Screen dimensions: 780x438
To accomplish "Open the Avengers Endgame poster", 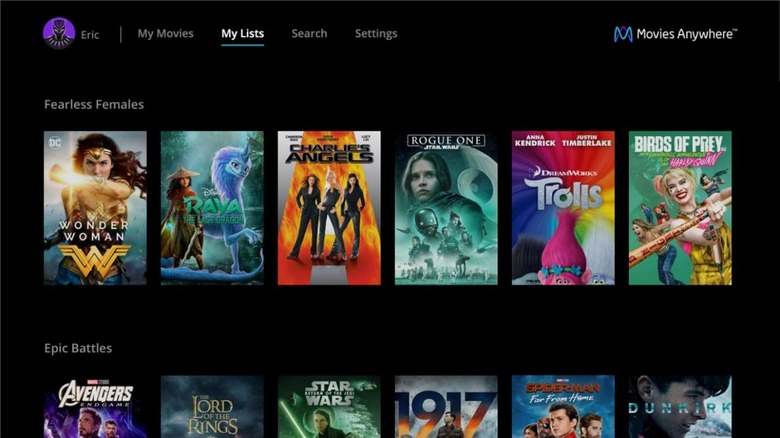I will (95, 407).
